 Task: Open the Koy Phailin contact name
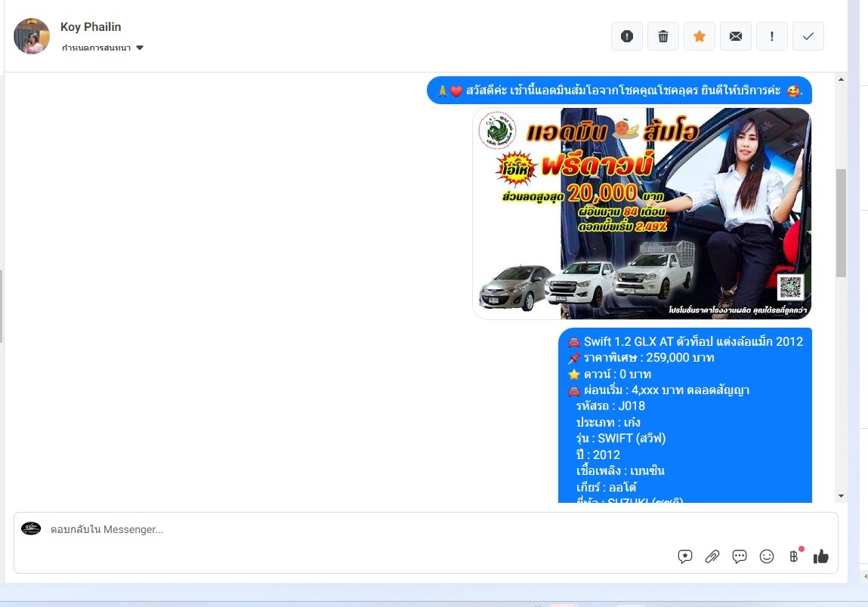(91, 26)
